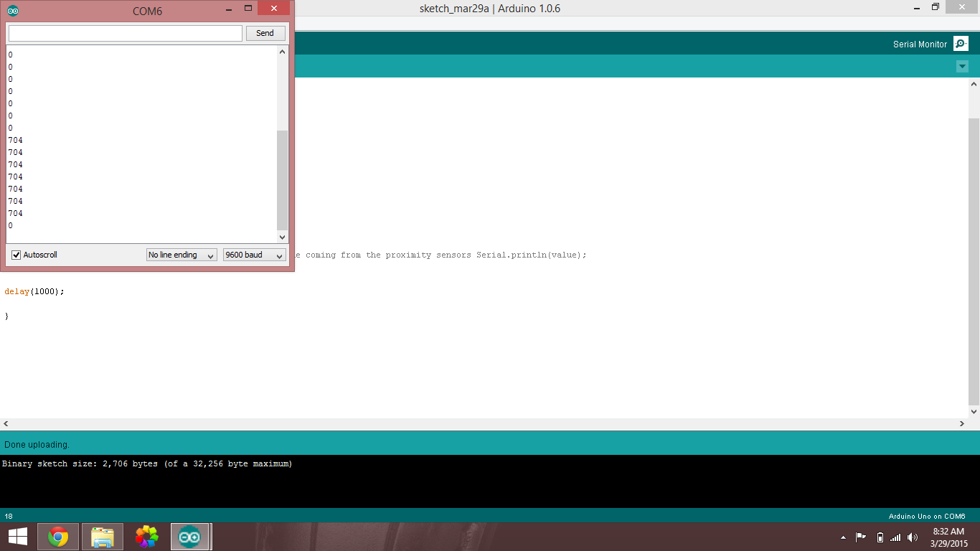The height and width of the screenshot is (551, 980).
Task: Open the 9600 baud dropdown
Action: tap(254, 255)
